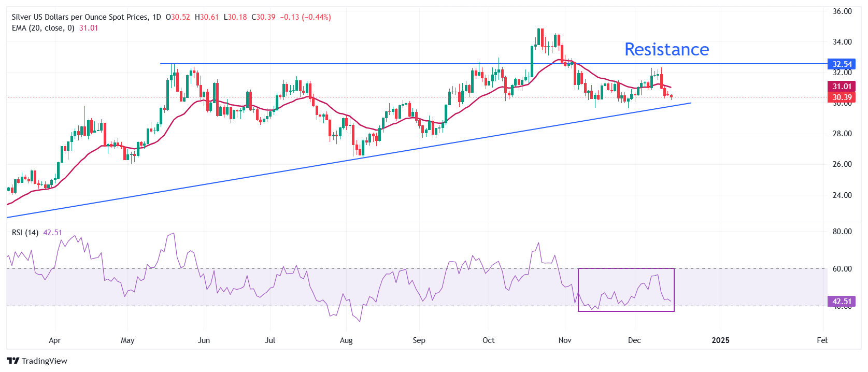Click the Apr label on time axis
Image resolution: width=868 pixels, height=372 pixels.
click(x=54, y=340)
